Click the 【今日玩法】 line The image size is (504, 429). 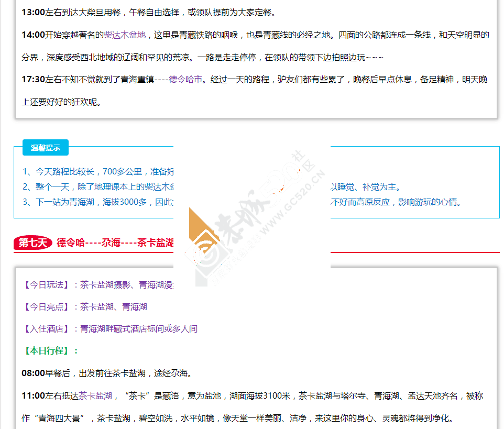coord(98,285)
